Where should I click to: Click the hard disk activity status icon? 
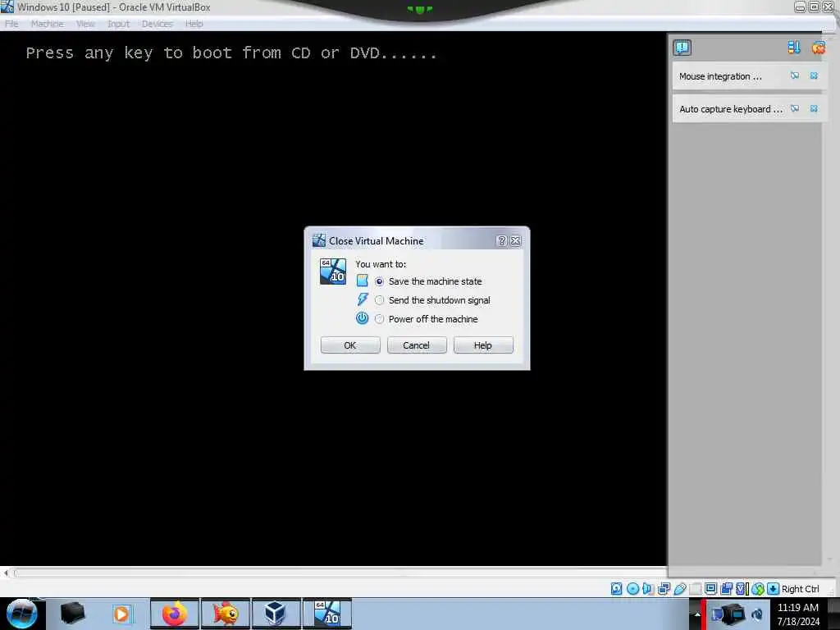point(616,589)
